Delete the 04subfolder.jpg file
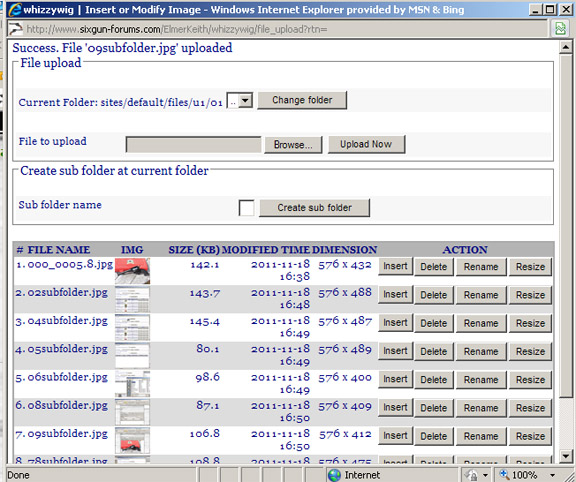Screen dimensions: 576x482 click(x=433, y=323)
